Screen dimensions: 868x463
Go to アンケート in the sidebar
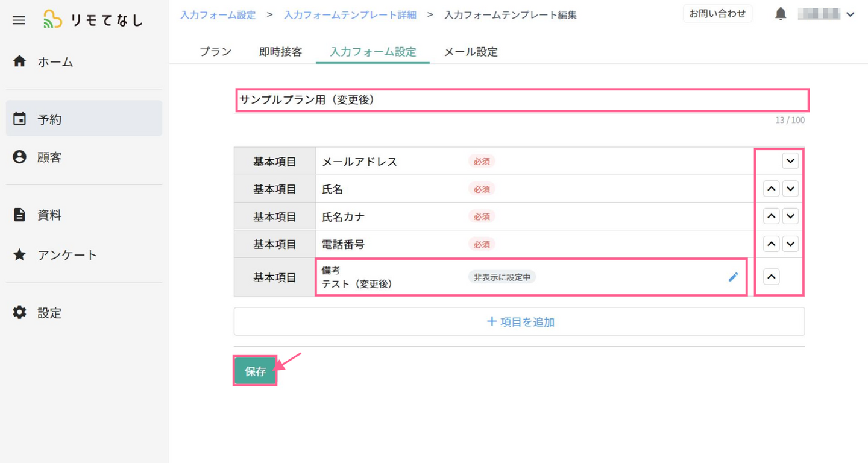67,255
